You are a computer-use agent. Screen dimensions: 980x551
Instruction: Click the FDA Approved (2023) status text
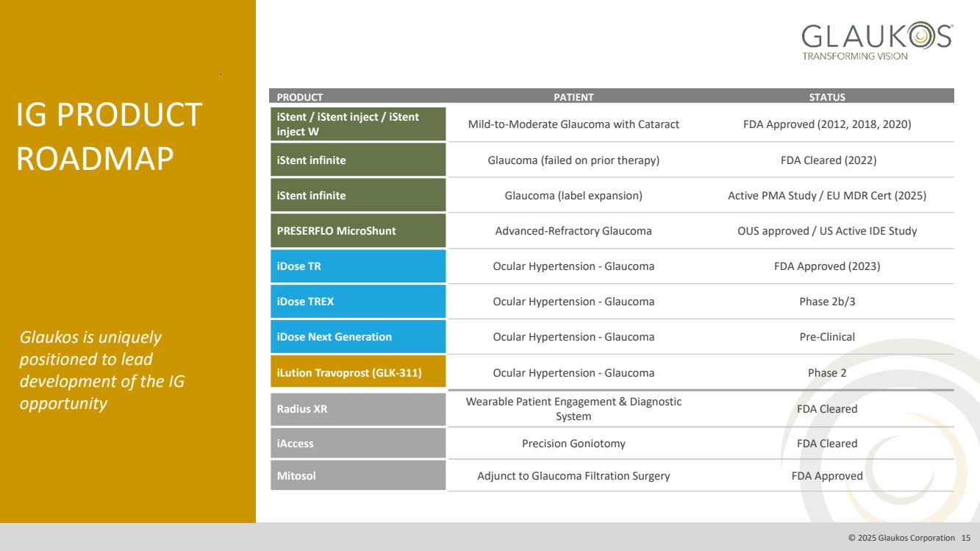(827, 266)
